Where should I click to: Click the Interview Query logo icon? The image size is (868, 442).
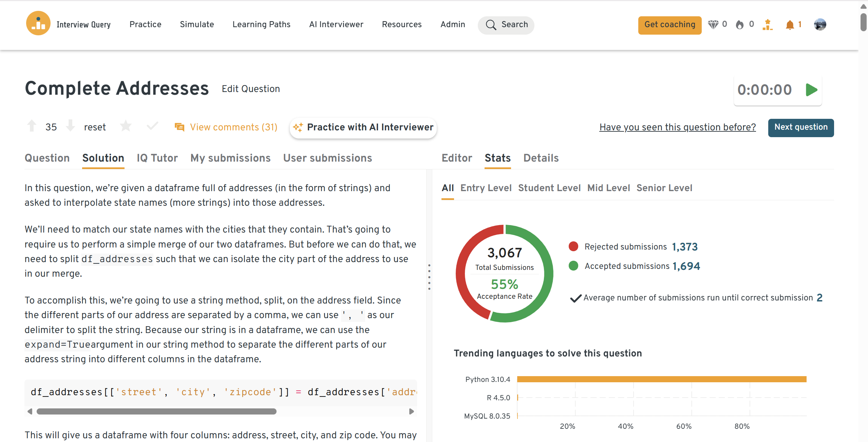click(x=38, y=24)
